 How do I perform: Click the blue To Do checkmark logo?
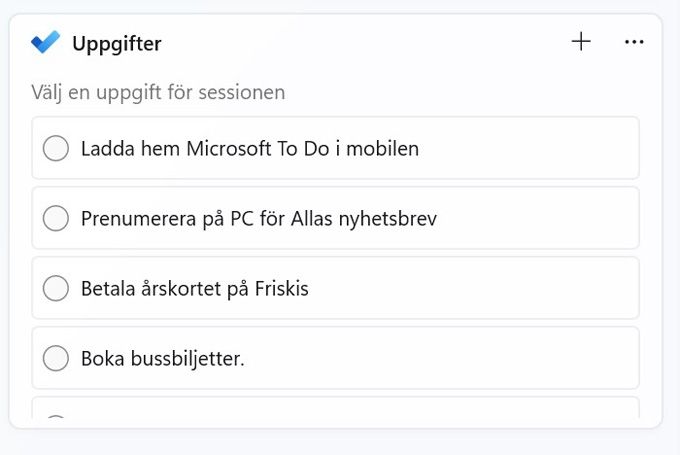(46, 42)
